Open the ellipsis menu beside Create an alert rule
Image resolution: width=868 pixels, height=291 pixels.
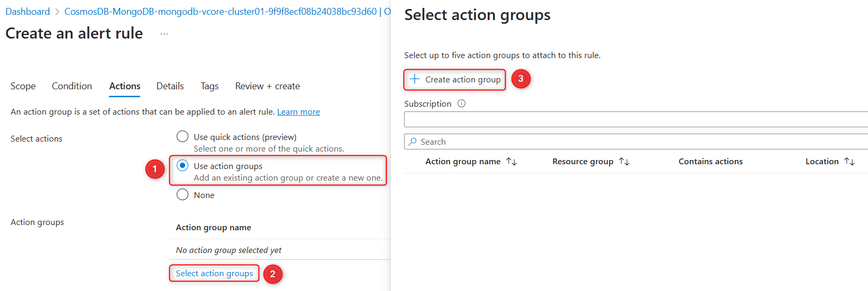165,34
